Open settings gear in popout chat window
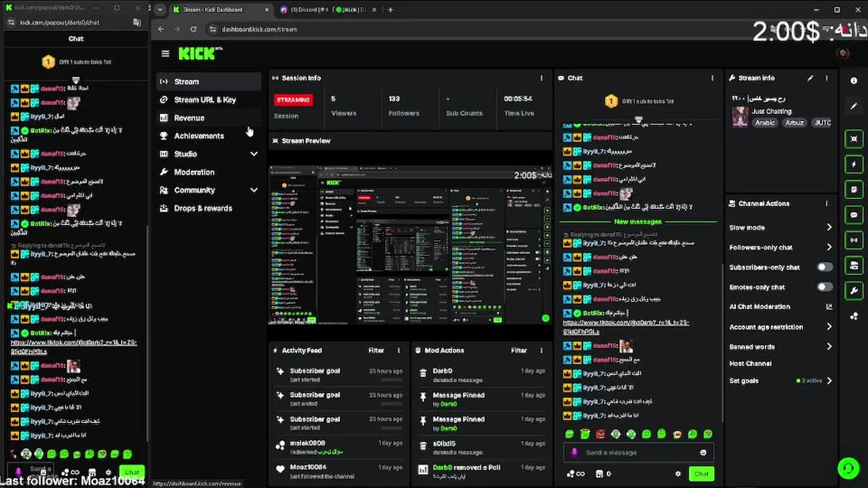The image size is (868, 488). click(x=108, y=472)
